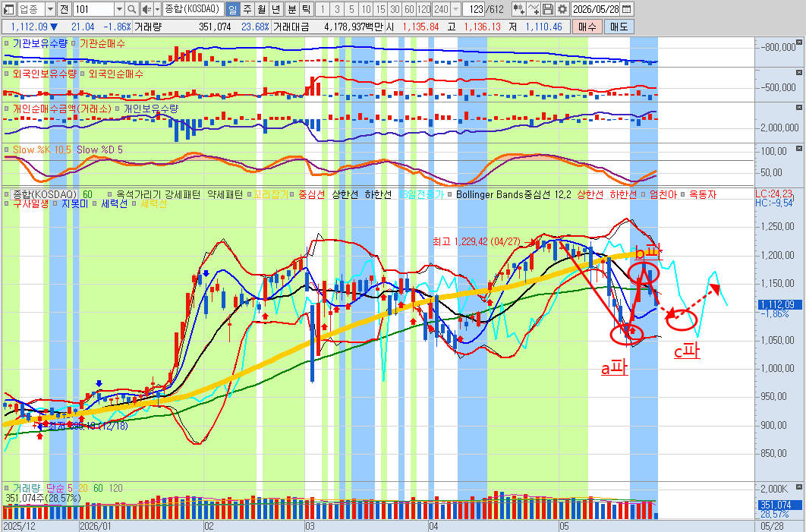
Task: Toggle the Bollinger Bands legend marker
Action: [450, 194]
